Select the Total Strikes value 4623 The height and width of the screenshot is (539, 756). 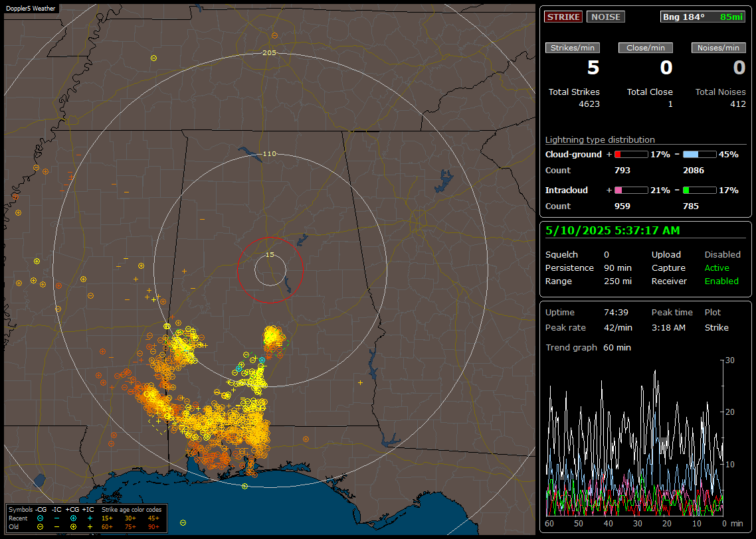pyautogui.click(x=589, y=104)
